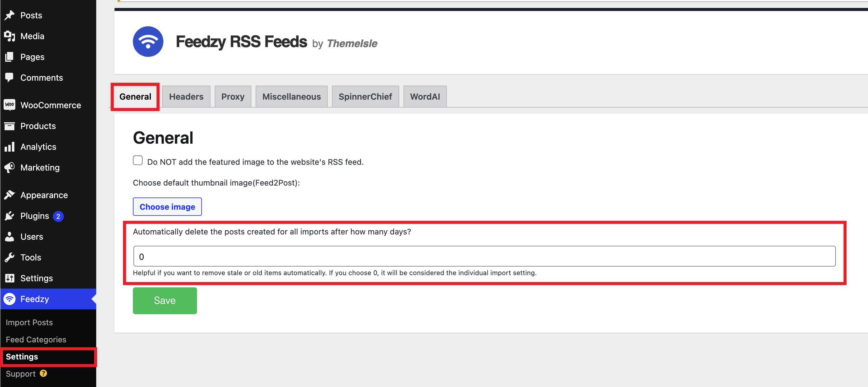Image resolution: width=868 pixels, height=387 pixels.
Task: Click the green Save button
Action: [x=165, y=301]
